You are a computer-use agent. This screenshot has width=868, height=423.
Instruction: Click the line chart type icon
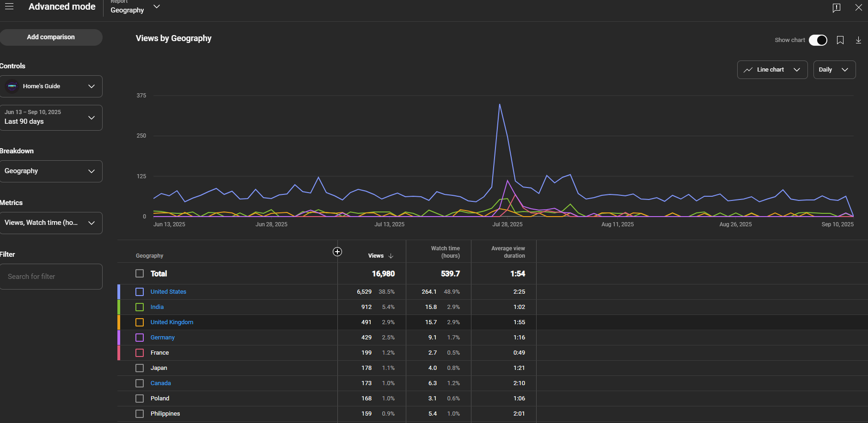748,70
